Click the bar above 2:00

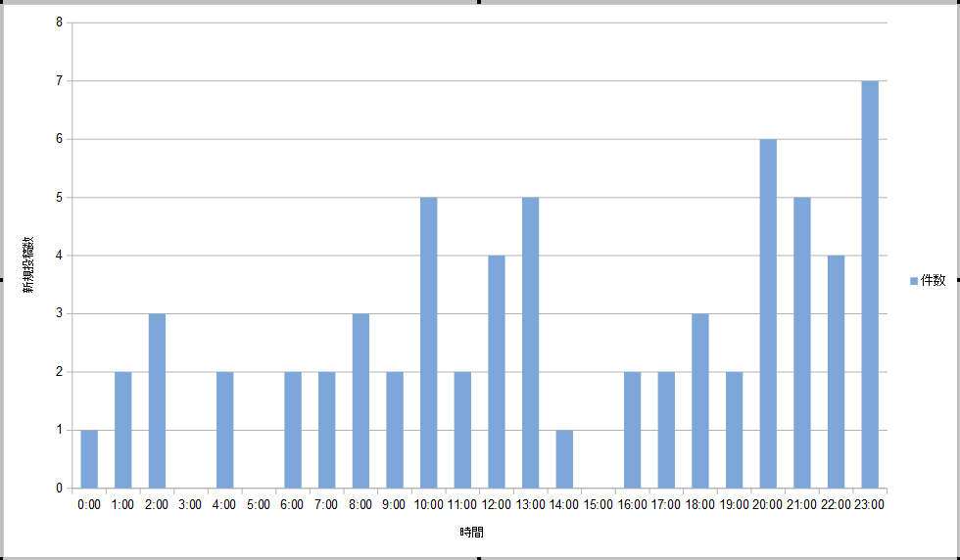[157, 401]
